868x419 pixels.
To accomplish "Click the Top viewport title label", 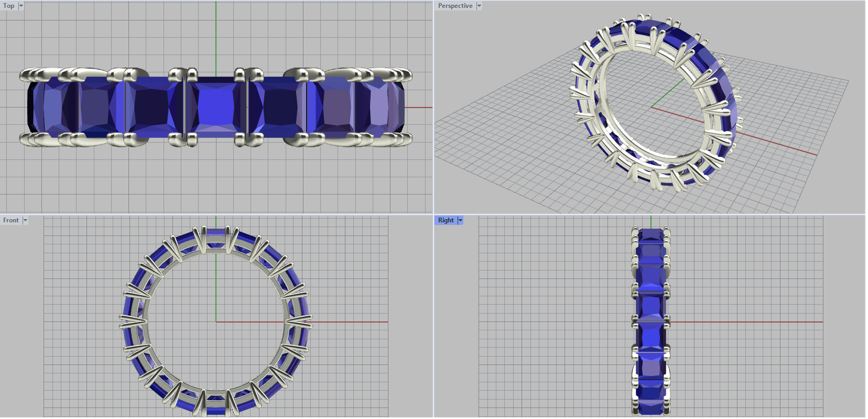I will pyautogui.click(x=9, y=6).
